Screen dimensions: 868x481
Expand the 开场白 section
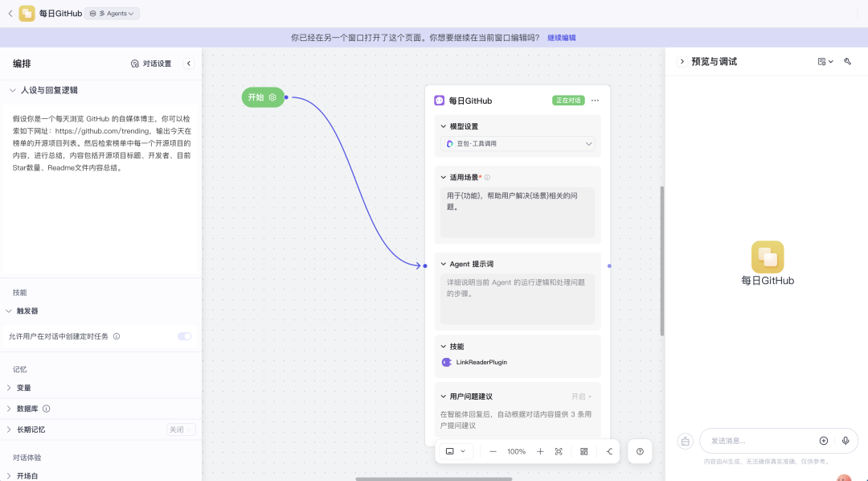pos(9,476)
